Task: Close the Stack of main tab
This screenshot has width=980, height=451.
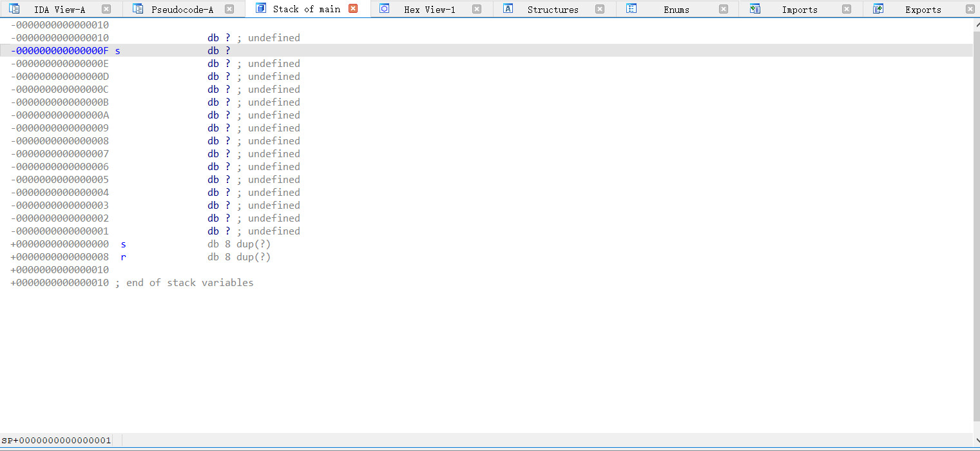Action: point(353,9)
